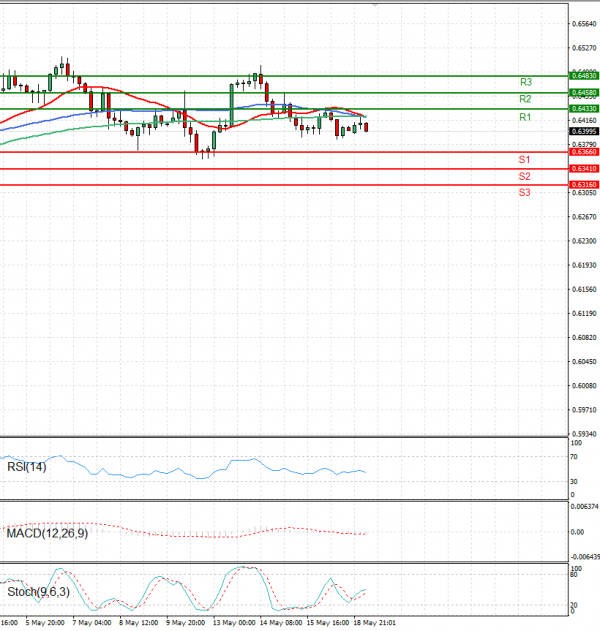Select the 0.64580 price tag
The height and width of the screenshot is (631, 600).
pyautogui.click(x=584, y=93)
